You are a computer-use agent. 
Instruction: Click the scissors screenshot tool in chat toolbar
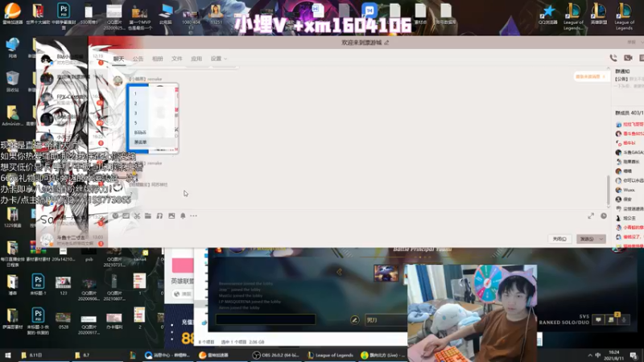point(137,216)
